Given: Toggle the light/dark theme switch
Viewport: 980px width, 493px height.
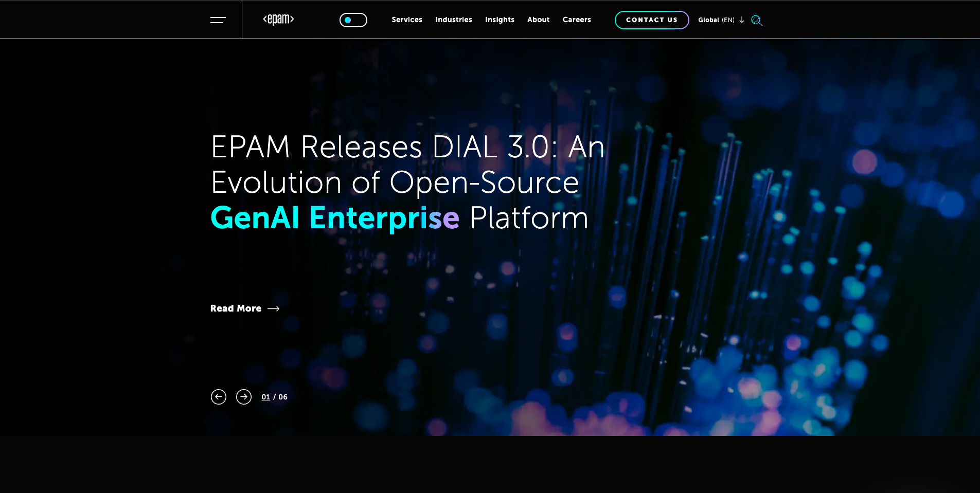Looking at the screenshot, I should [x=353, y=20].
